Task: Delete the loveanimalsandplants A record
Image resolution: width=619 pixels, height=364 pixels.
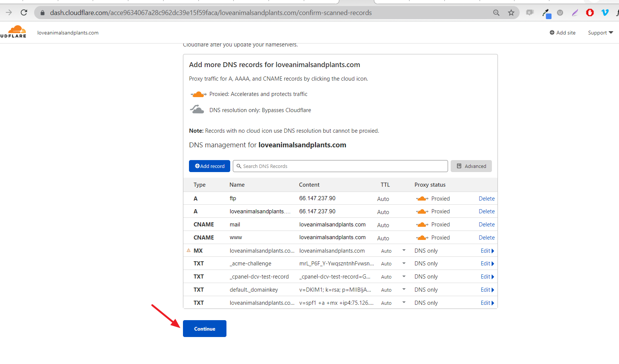Action: tap(487, 211)
